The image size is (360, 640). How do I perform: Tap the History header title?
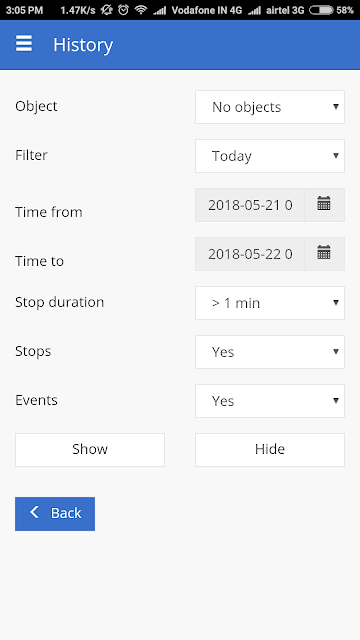click(83, 44)
